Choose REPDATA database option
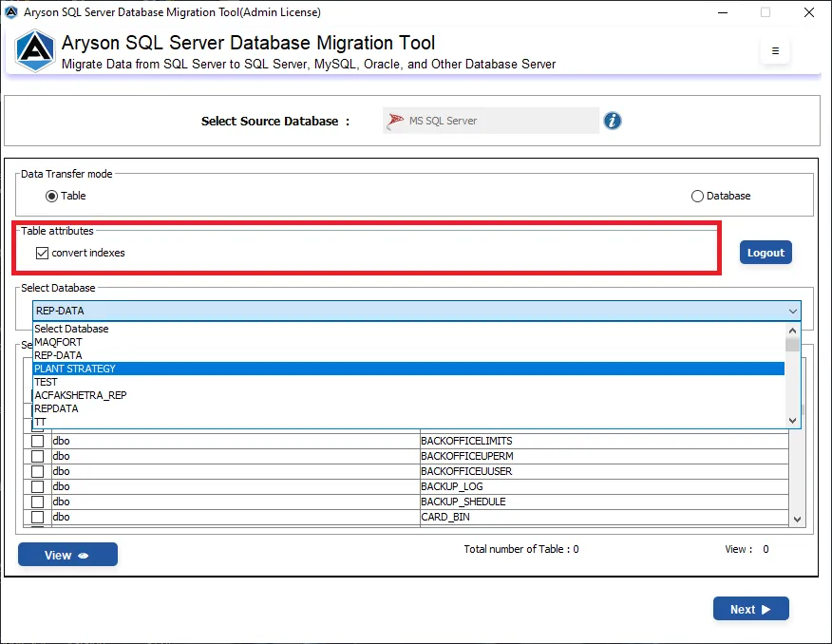This screenshot has width=832, height=644. (x=408, y=408)
